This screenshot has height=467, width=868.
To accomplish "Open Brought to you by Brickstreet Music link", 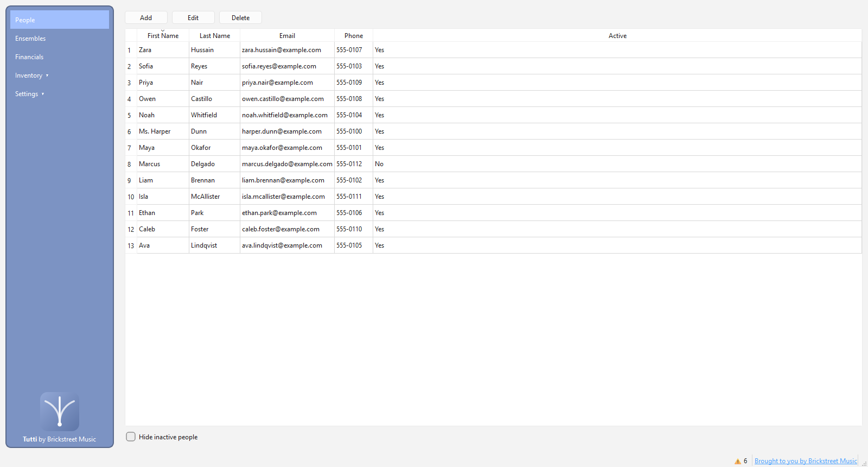I will pos(806,461).
